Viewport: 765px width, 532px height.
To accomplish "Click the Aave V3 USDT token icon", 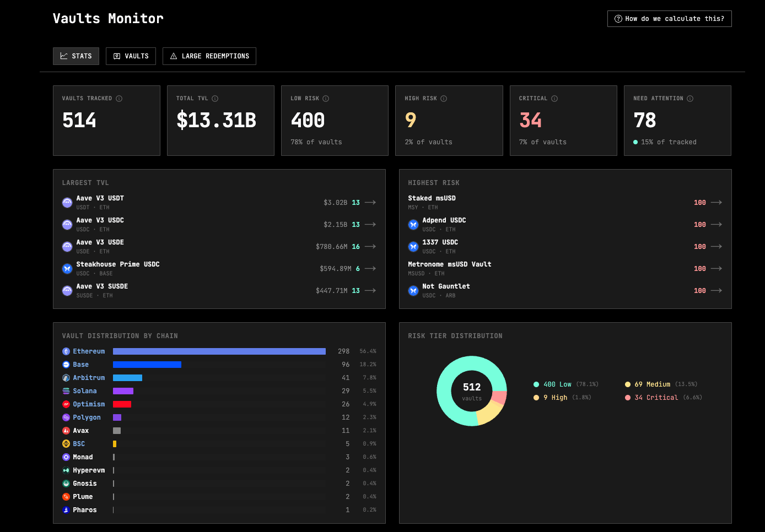I will pos(67,203).
